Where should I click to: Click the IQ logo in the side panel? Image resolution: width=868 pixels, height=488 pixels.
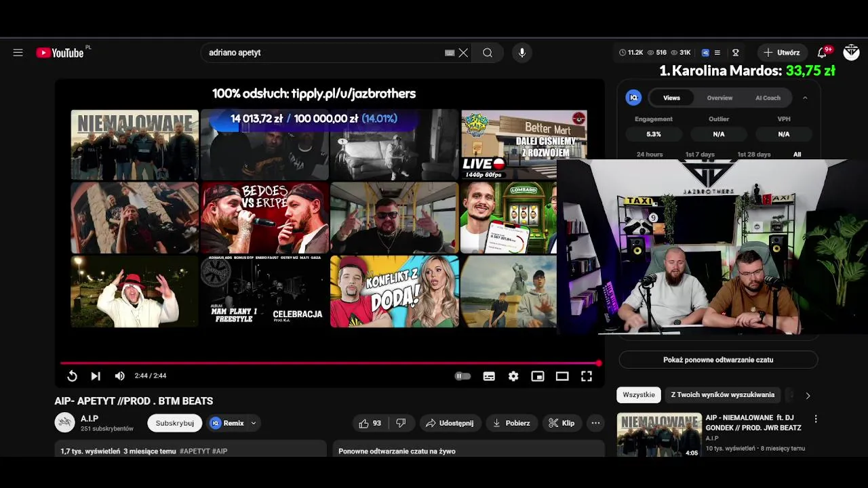pyautogui.click(x=634, y=98)
